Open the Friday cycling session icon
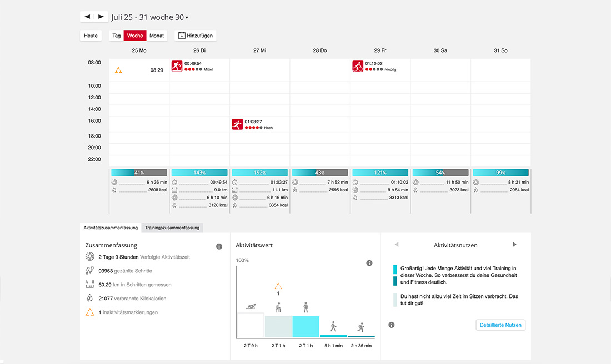The height and width of the screenshot is (364, 611). [x=358, y=66]
